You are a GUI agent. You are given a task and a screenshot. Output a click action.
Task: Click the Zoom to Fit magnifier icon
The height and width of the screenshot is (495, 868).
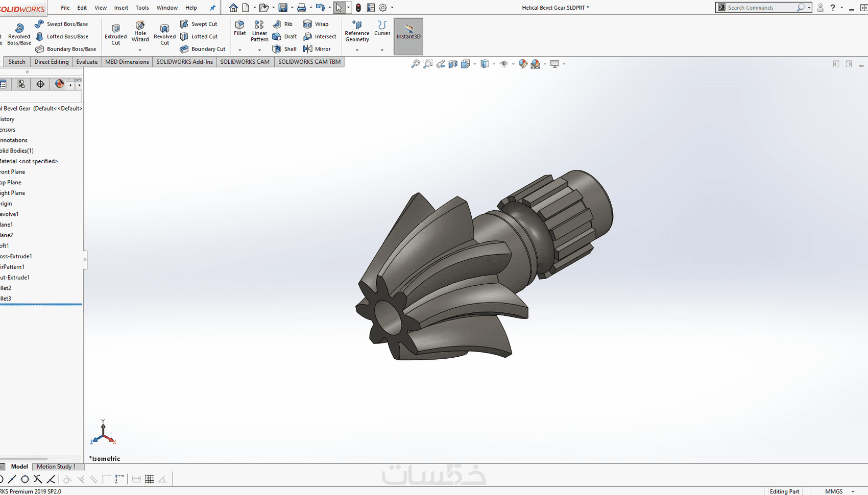[416, 64]
